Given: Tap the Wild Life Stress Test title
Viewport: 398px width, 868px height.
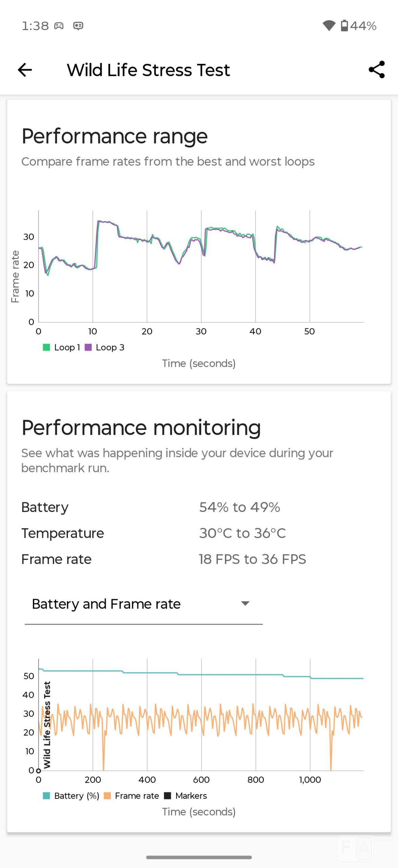Looking at the screenshot, I should point(148,70).
